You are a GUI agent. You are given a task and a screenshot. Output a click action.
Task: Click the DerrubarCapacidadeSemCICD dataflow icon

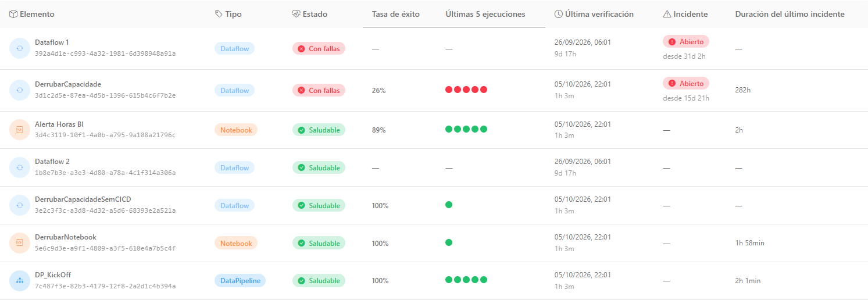pos(20,205)
